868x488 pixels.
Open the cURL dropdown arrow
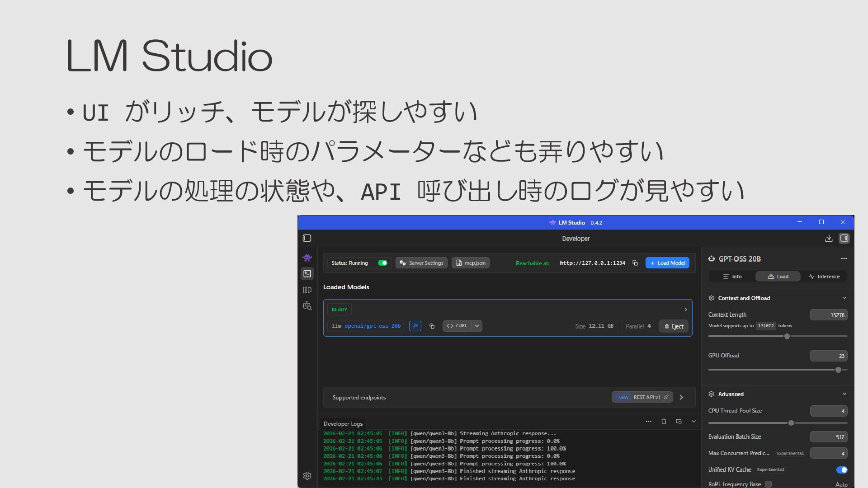(477, 326)
